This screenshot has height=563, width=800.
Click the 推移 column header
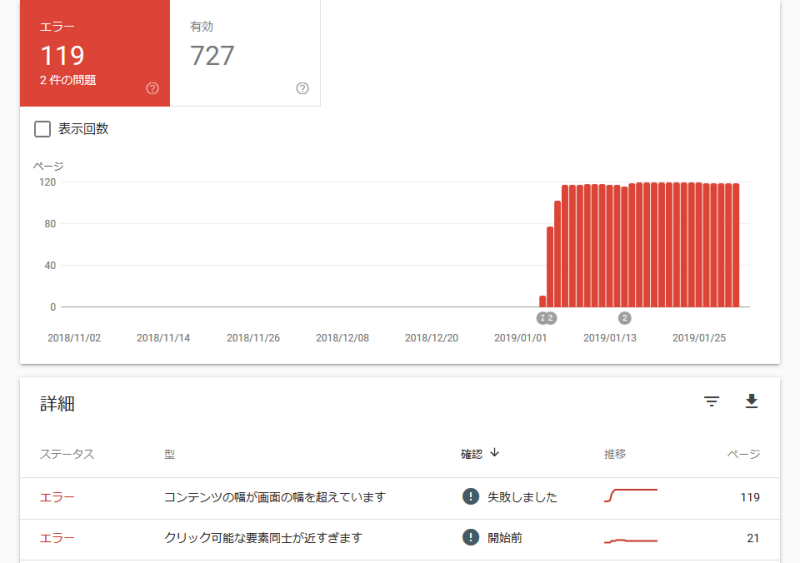click(615, 454)
